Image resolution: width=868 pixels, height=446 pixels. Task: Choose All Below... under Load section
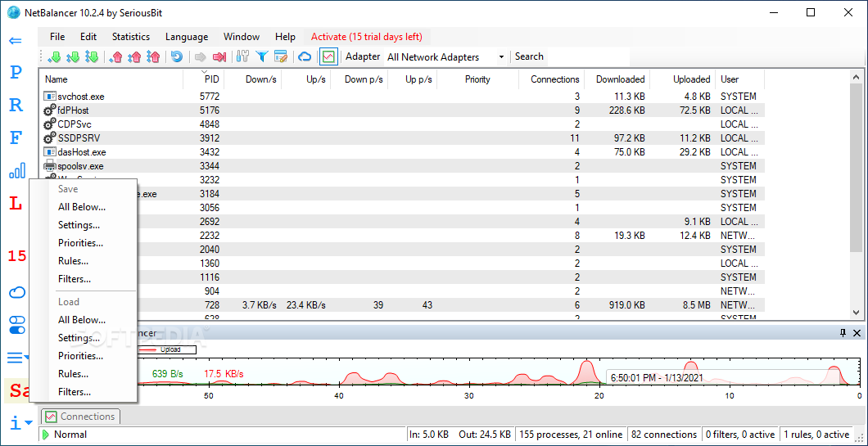(x=83, y=320)
